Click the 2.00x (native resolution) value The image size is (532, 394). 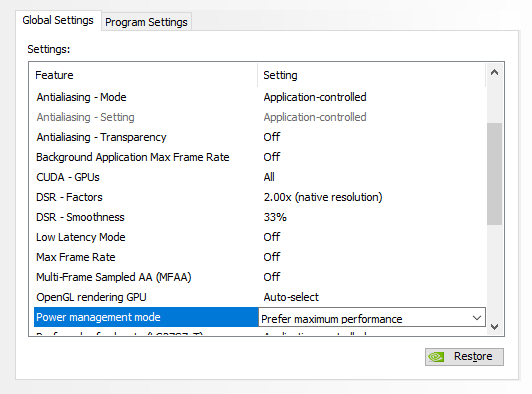[x=323, y=198]
